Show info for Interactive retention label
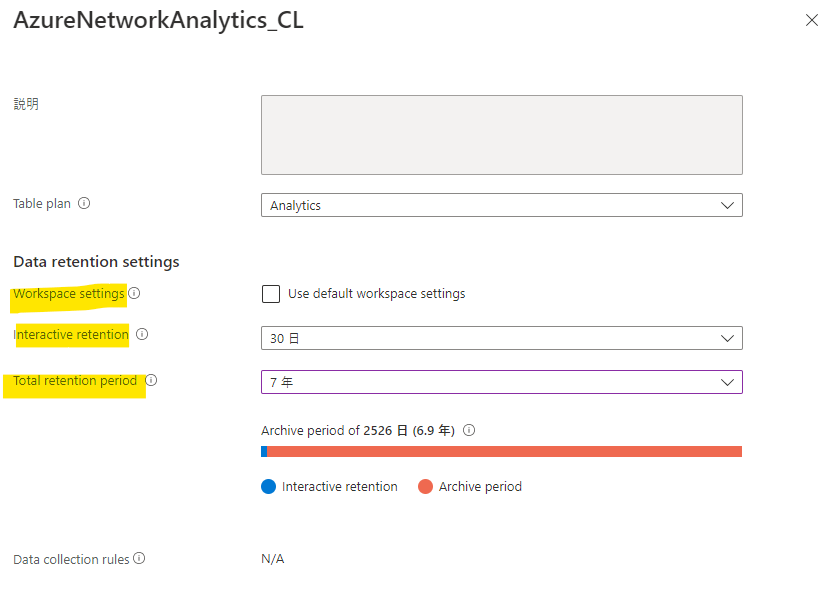The image size is (834, 612). 142,334
